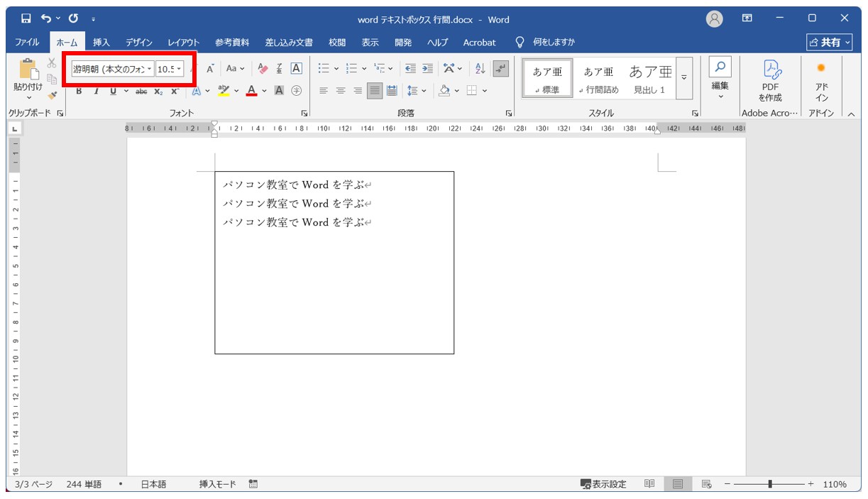The image size is (868, 499).
Task: Open Change Case (Aa) dropdown
Action: coord(235,69)
